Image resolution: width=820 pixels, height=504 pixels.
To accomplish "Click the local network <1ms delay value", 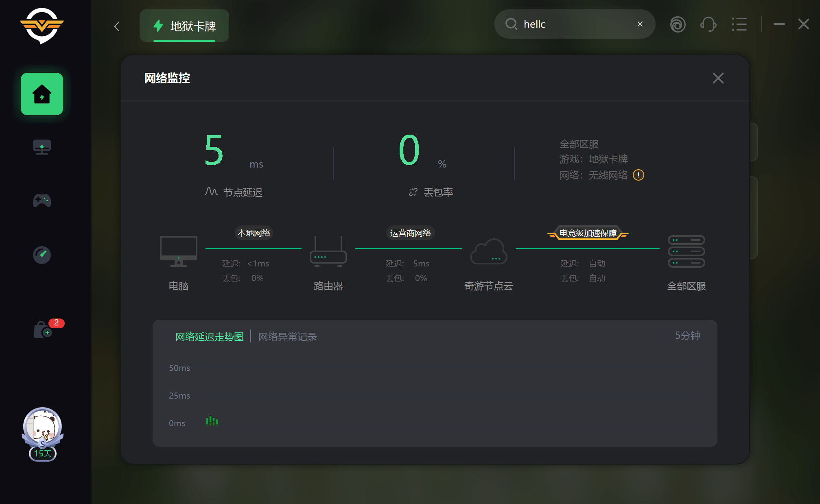I will tap(258, 264).
